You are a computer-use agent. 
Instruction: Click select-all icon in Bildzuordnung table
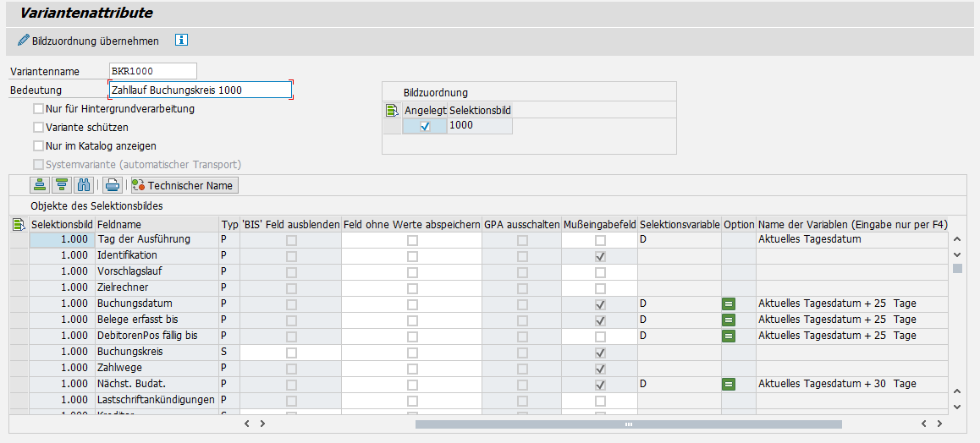392,110
